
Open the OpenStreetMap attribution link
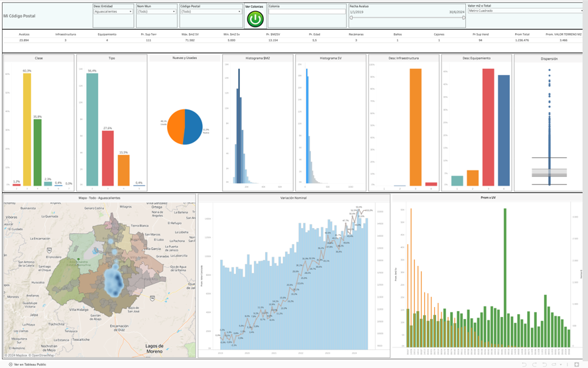pyautogui.click(x=41, y=355)
